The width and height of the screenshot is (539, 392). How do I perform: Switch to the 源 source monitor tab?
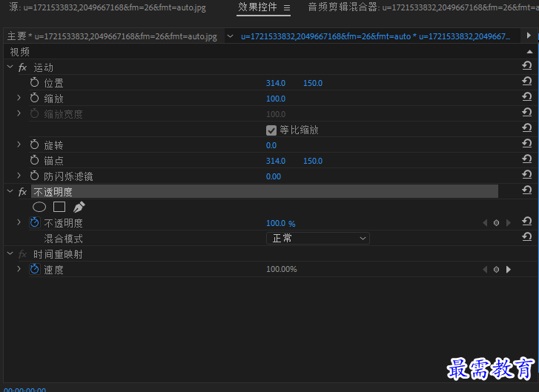[x=108, y=7]
